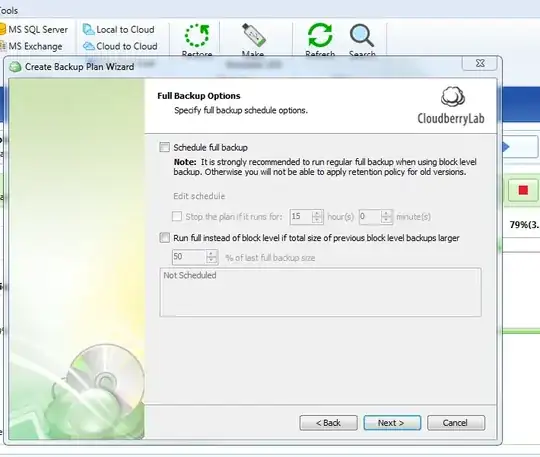Image resolution: width=540 pixels, height=457 pixels.
Task: Click the wizard title bar icon
Action: pyautogui.click(x=15, y=67)
